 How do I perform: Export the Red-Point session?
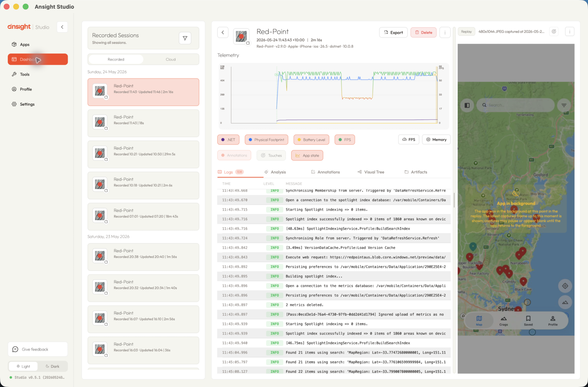tap(393, 33)
